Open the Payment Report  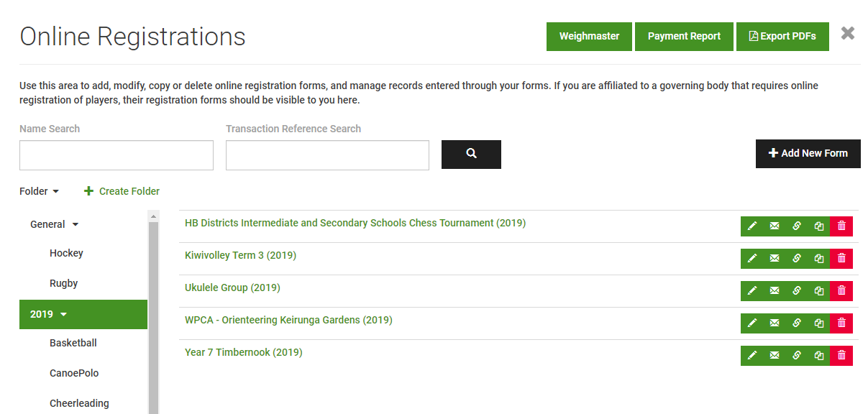click(x=684, y=36)
